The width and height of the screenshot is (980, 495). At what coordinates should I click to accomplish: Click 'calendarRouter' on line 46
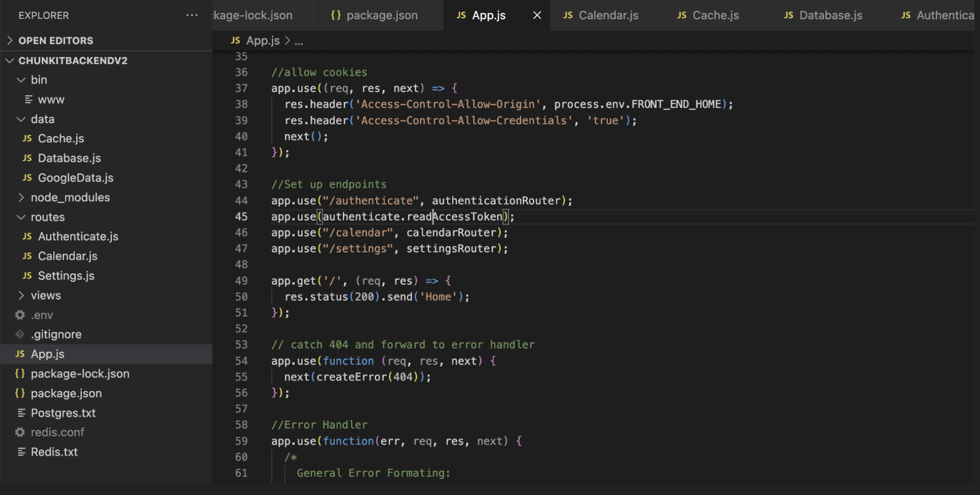pyautogui.click(x=451, y=233)
